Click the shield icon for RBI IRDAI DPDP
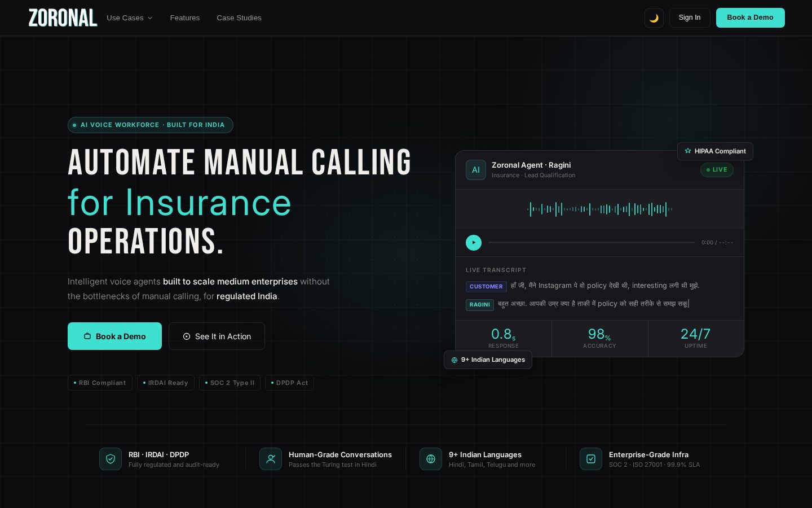 (111, 459)
